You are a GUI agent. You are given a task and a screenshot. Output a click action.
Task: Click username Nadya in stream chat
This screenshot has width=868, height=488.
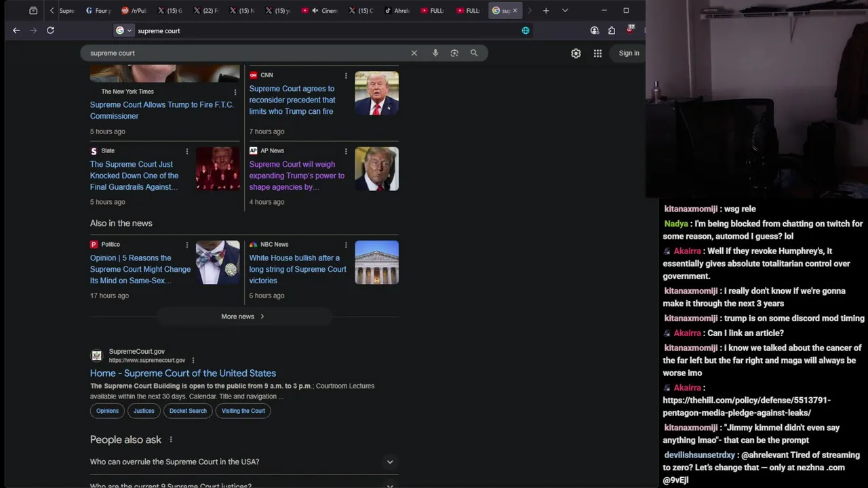point(676,224)
